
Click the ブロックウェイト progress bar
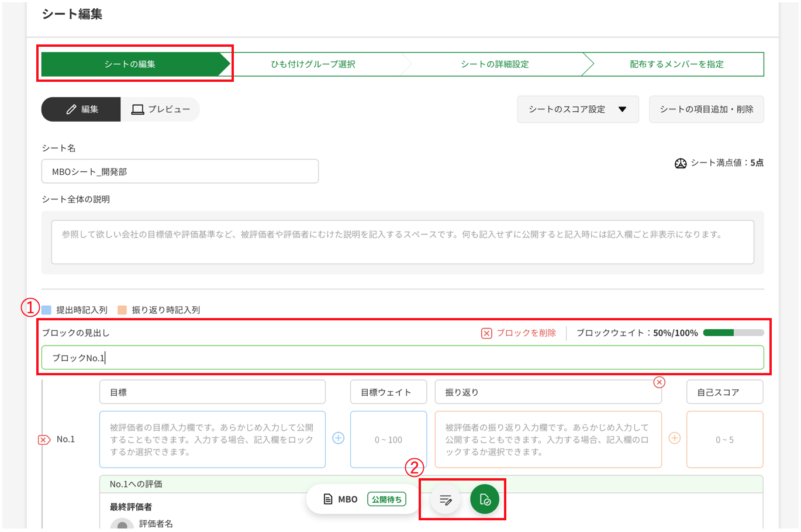pyautogui.click(x=733, y=333)
